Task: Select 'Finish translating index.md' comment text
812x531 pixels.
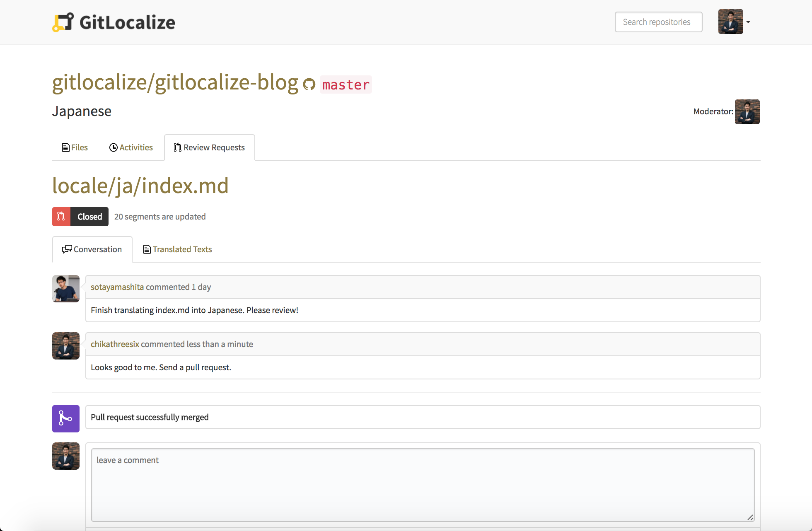Action: tap(194, 310)
